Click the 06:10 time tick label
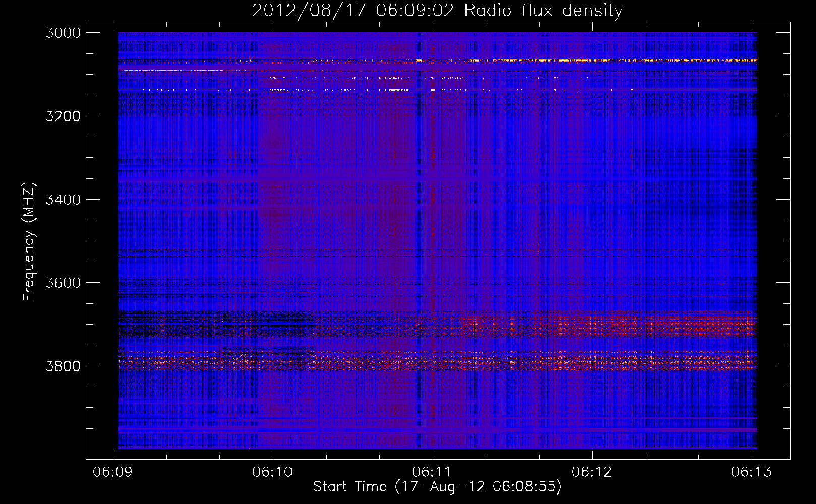This screenshot has height=504, width=816. point(272,472)
